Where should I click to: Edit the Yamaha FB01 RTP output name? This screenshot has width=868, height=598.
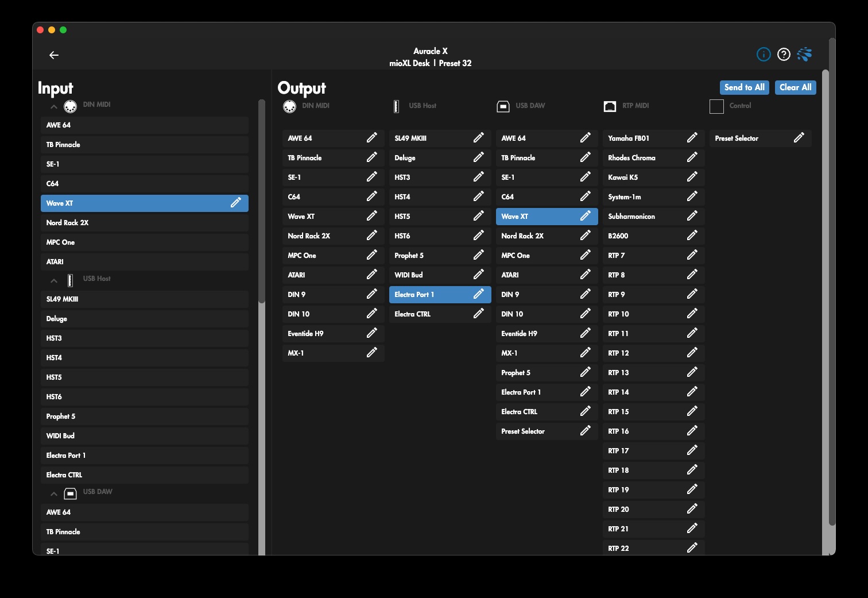click(x=692, y=138)
